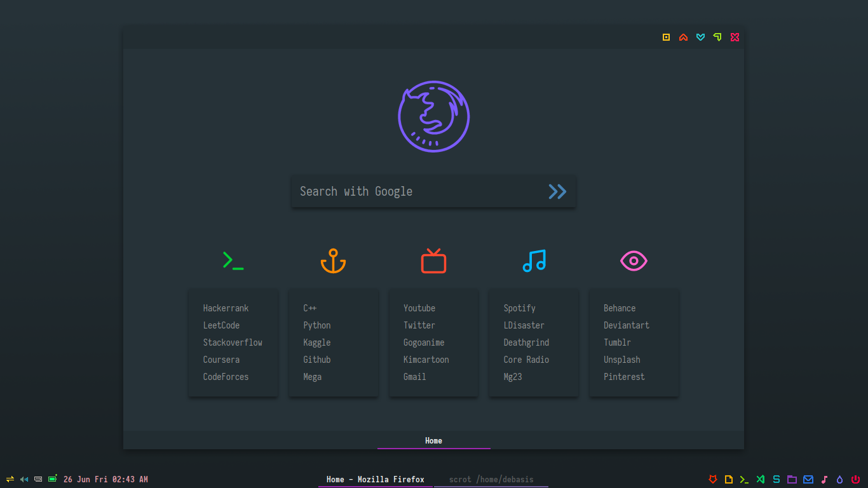Open the C++ link

pyautogui.click(x=309, y=308)
